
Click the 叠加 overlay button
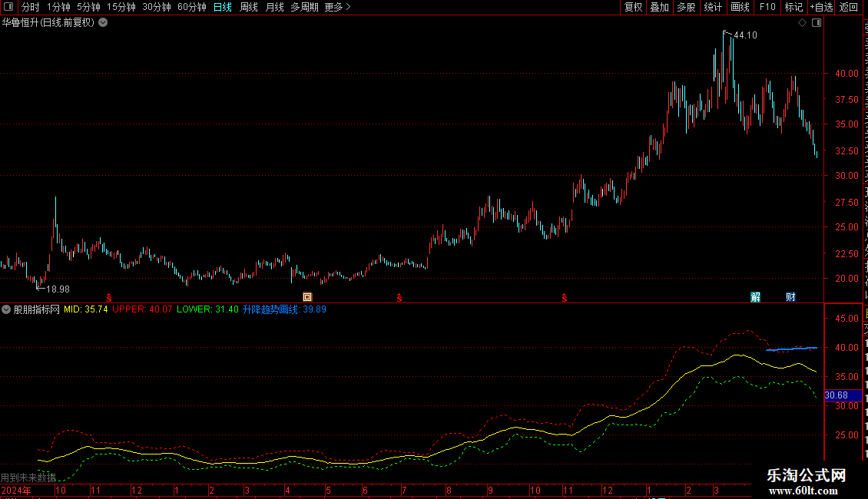[x=659, y=7]
